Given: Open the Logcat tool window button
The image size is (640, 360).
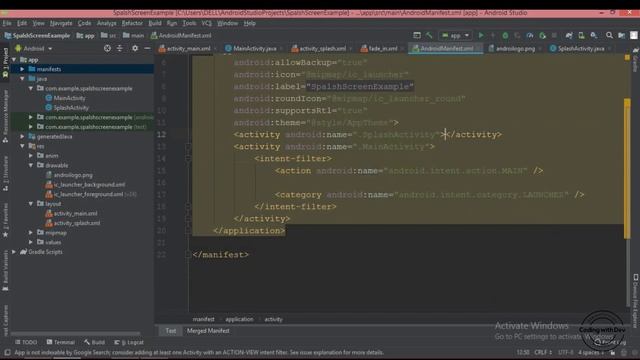Looking at the screenshot, I should click(129, 342).
